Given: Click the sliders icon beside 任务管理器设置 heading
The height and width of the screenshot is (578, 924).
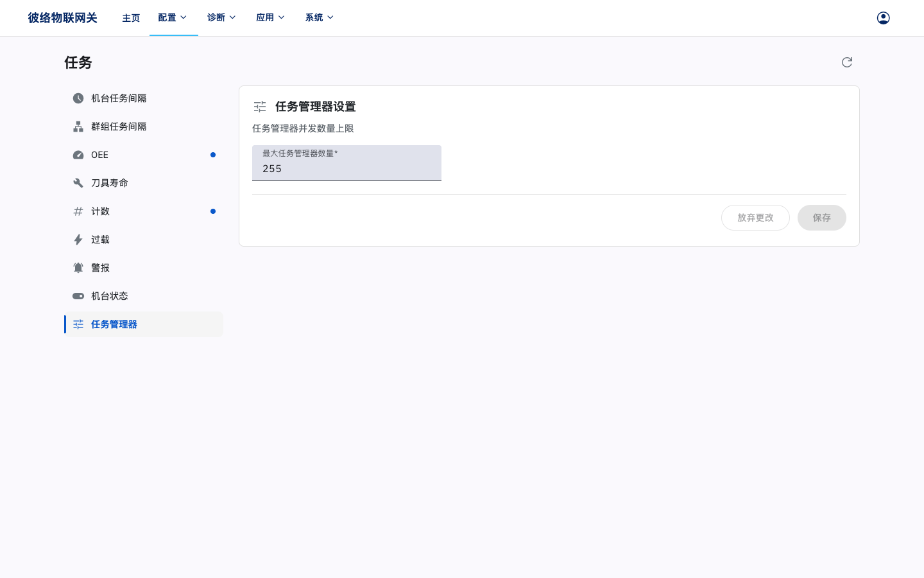Looking at the screenshot, I should click(260, 107).
